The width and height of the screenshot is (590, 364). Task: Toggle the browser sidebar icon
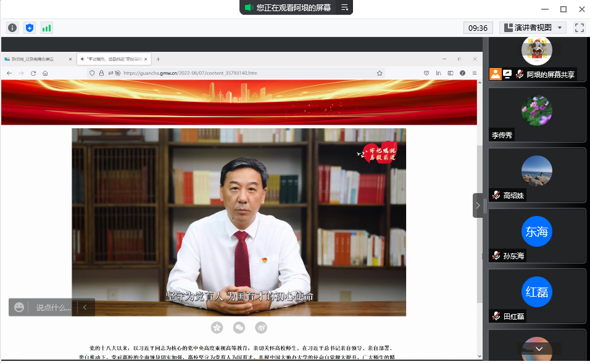(x=451, y=73)
